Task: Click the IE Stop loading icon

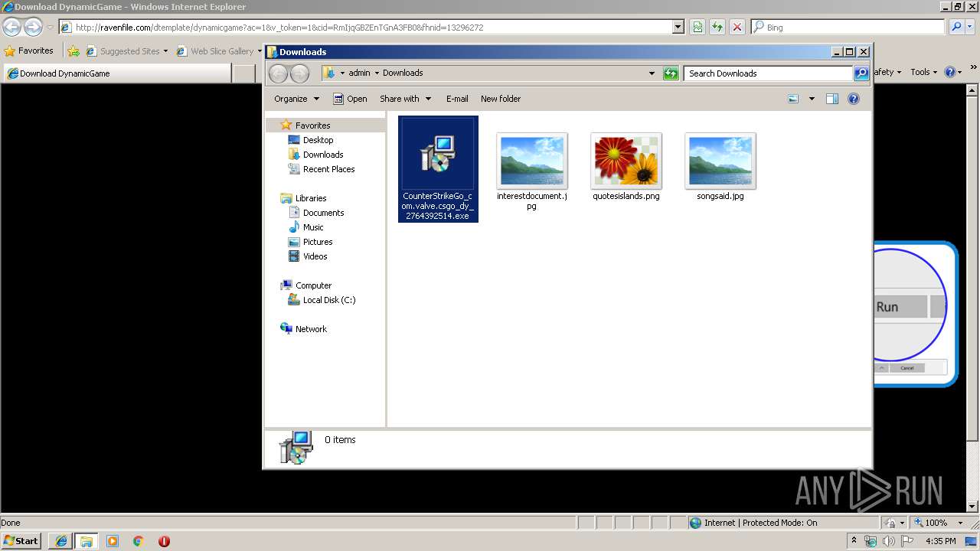Action: click(737, 27)
